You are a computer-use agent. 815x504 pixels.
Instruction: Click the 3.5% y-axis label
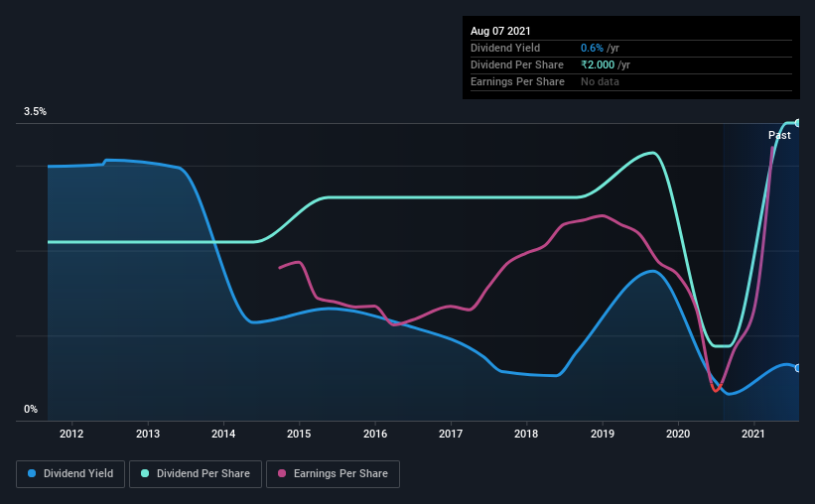point(35,111)
